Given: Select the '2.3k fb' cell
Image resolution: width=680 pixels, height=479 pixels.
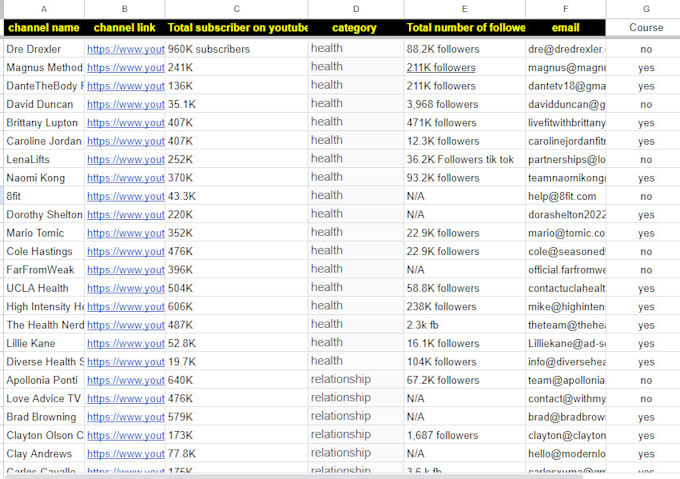Looking at the screenshot, I should [x=464, y=325].
